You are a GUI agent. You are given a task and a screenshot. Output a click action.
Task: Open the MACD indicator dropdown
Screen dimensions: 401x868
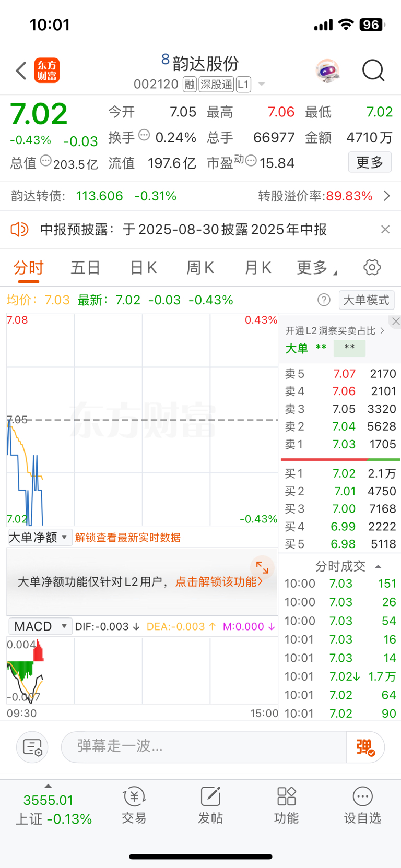(39, 626)
